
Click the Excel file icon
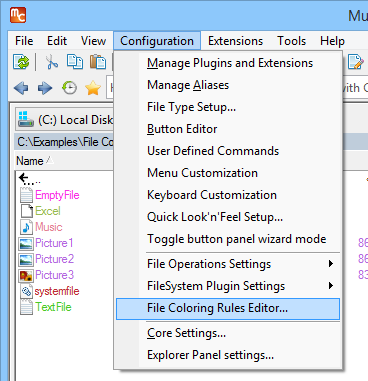pos(27,211)
